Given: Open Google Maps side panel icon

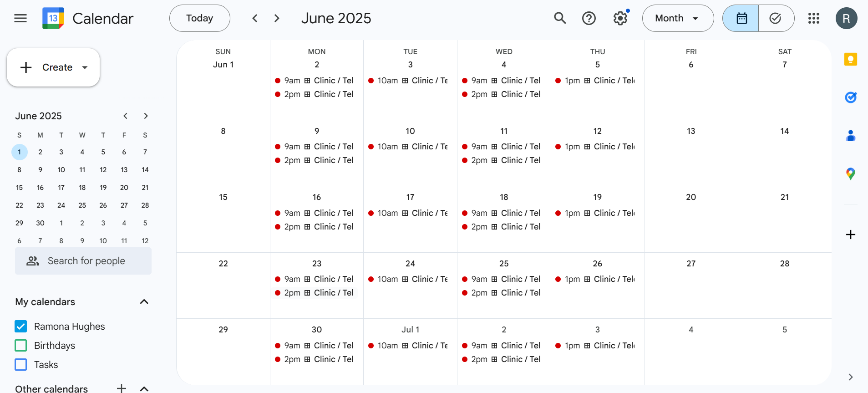Looking at the screenshot, I should (850, 174).
